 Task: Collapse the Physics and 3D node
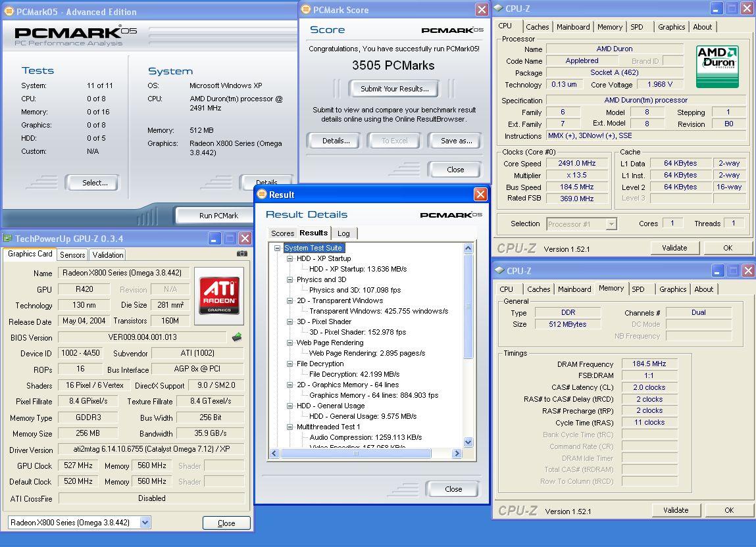(x=290, y=279)
